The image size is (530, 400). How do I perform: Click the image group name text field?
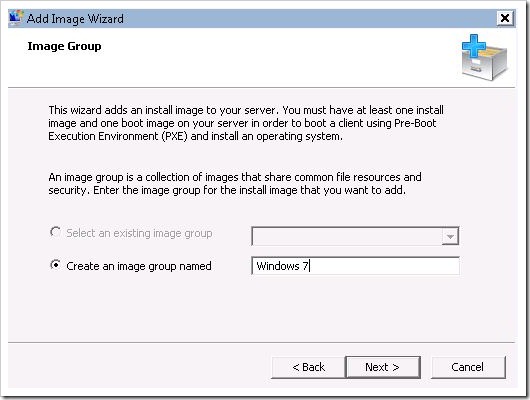point(355,266)
